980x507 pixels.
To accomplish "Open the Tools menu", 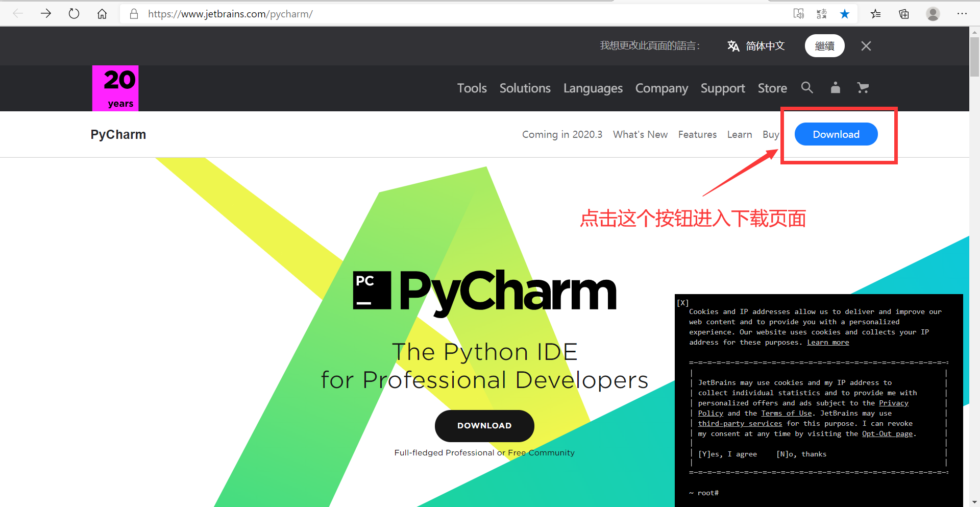I will (472, 88).
